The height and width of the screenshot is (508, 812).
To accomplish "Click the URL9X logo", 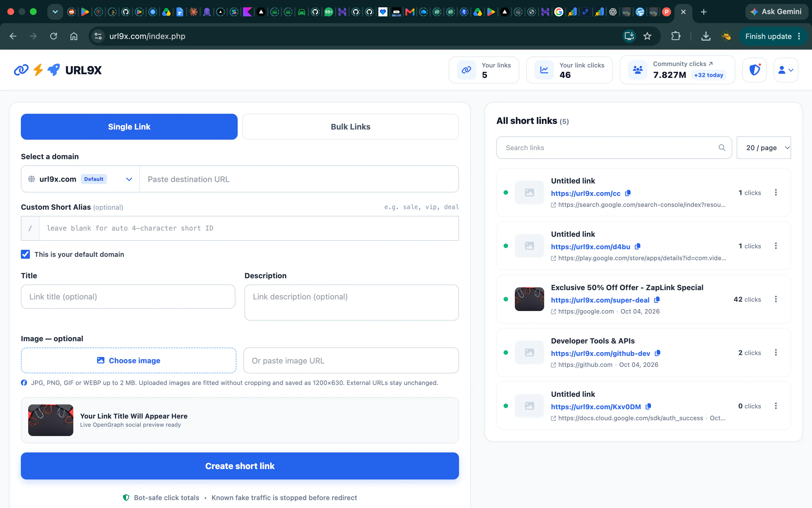I will click(58, 70).
